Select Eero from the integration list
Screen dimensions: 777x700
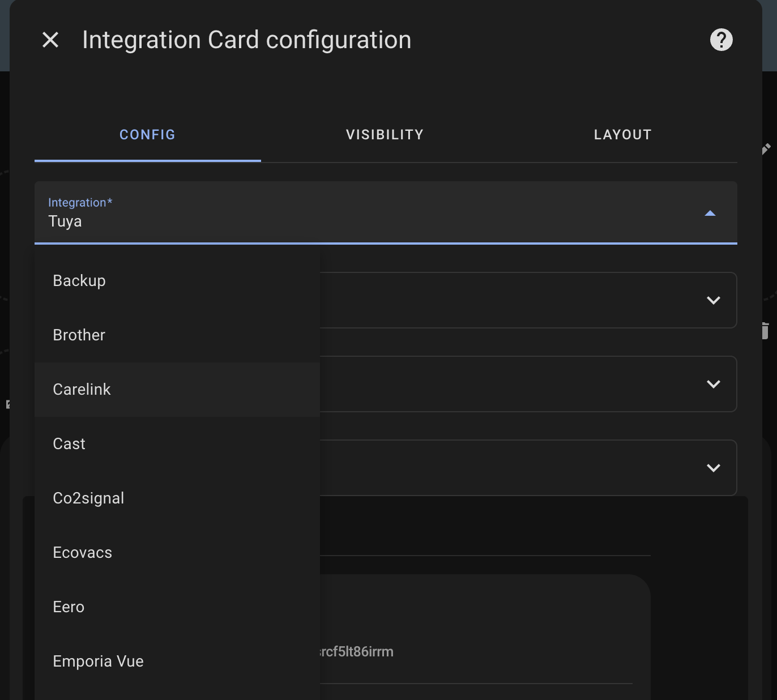(69, 607)
